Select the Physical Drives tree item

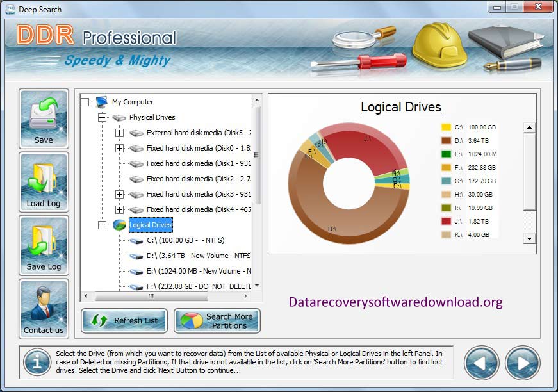(x=152, y=117)
